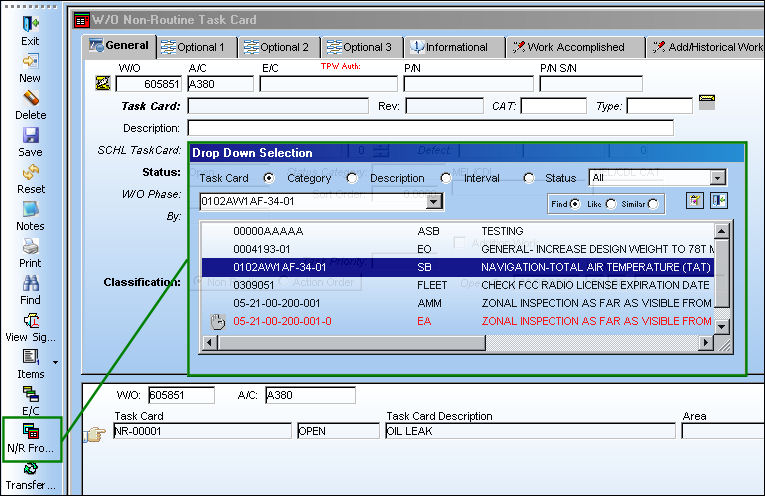Select the Similar radio option
The image size is (765, 496).
(653, 204)
